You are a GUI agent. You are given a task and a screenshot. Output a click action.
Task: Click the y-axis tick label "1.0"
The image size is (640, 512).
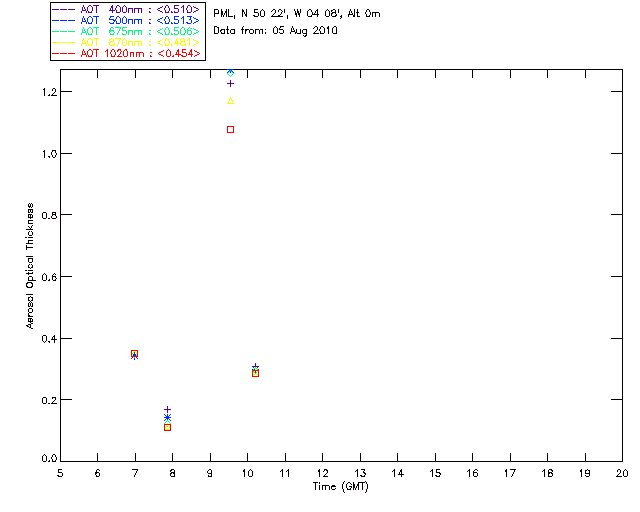tap(49, 154)
